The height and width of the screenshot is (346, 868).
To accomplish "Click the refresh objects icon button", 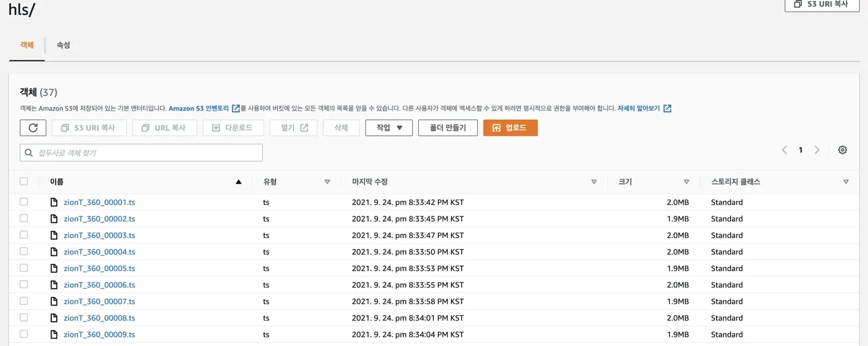I will click(33, 128).
